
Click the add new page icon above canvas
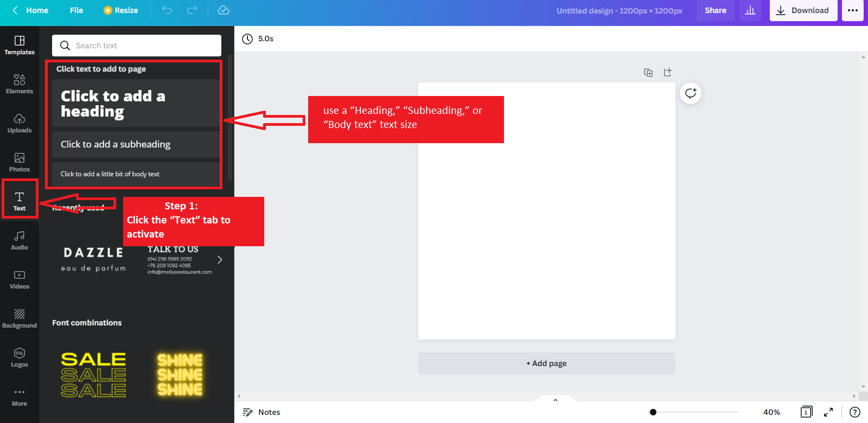pos(668,72)
